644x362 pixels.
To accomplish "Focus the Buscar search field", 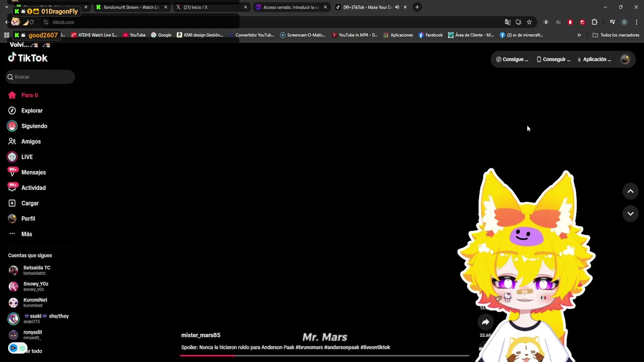I will pos(40,77).
